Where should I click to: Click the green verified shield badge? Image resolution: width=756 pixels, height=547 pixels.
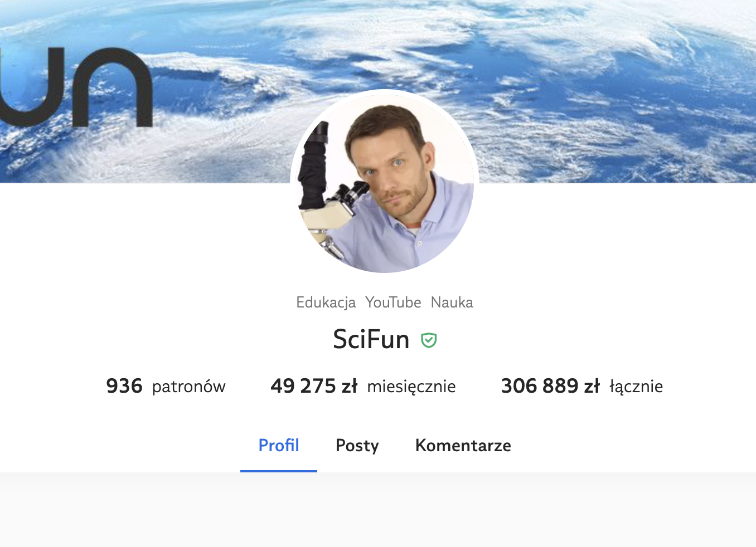pos(429,340)
